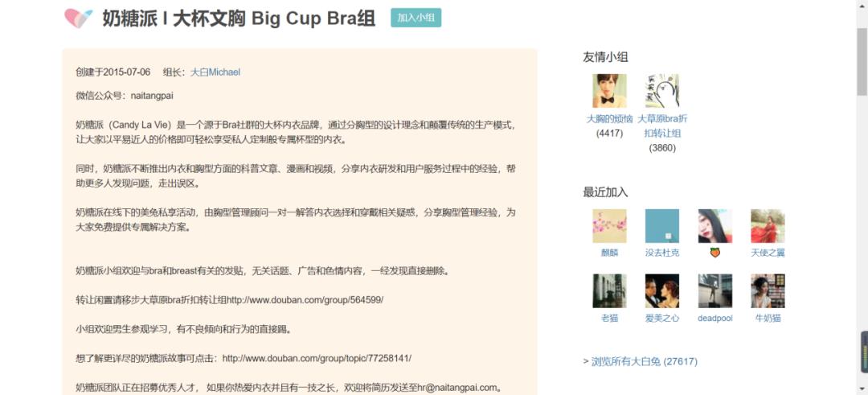Viewport: 868px width, 395px height.
Task: View the peach-named member's avatar
Action: [x=715, y=225]
